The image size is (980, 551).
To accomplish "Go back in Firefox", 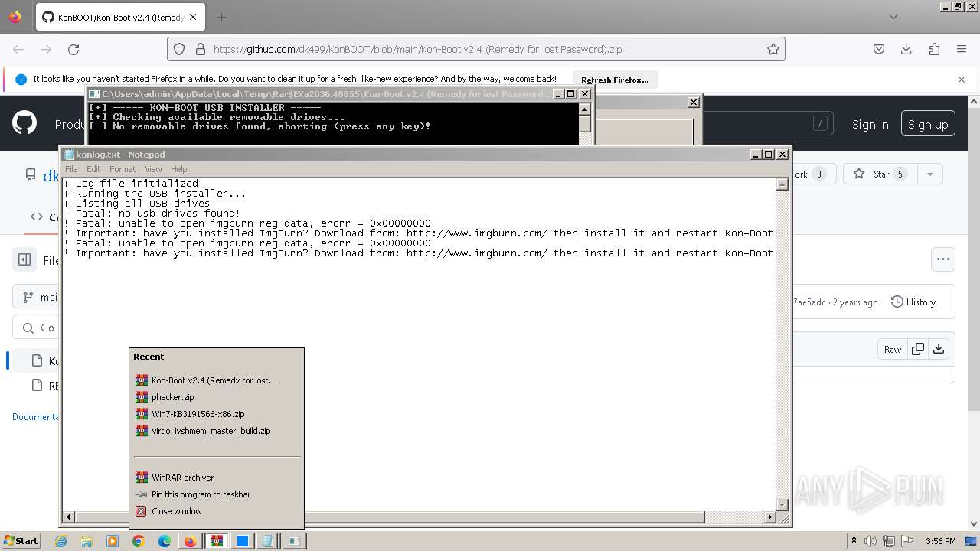I will coord(18,49).
